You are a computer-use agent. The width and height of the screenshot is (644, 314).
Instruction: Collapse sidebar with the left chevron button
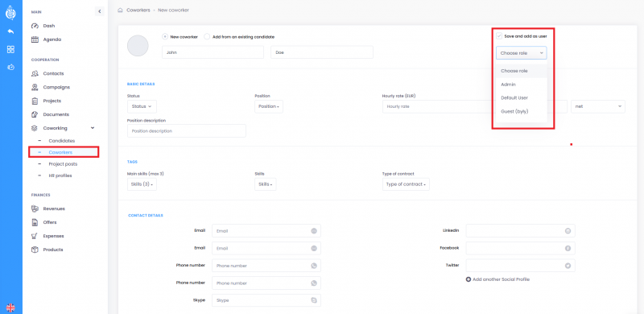click(99, 11)
